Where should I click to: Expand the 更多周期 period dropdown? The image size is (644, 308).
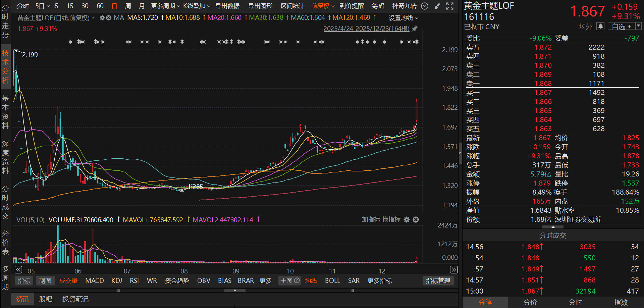tap(165, 6)
